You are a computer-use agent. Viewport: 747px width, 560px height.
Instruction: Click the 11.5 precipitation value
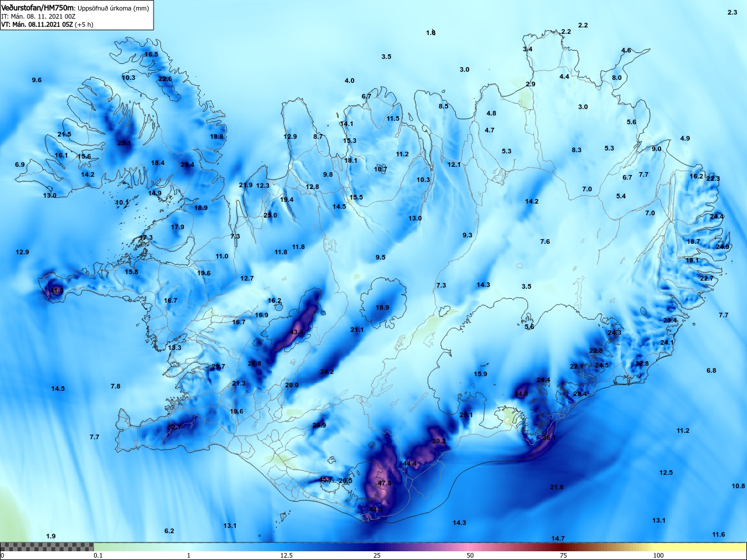(393, 119)
